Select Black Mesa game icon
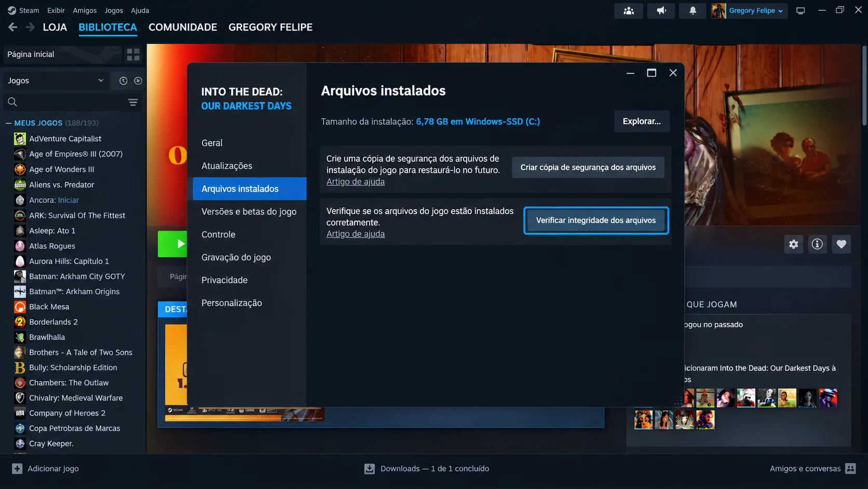 20,307
